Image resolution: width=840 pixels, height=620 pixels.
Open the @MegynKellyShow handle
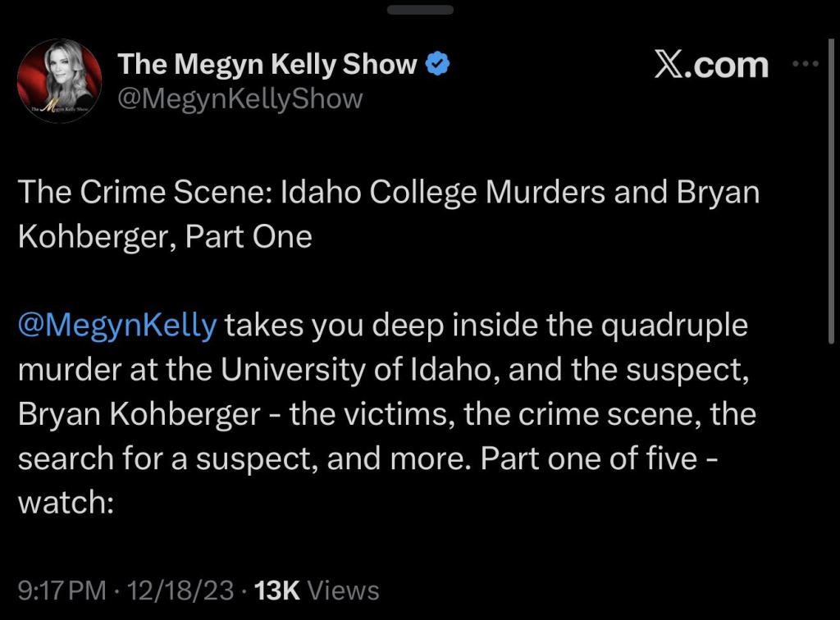click(240, 99)
